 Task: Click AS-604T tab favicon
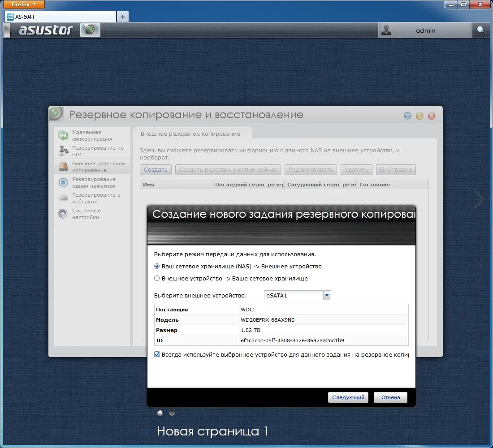click(x=10, y=17)
